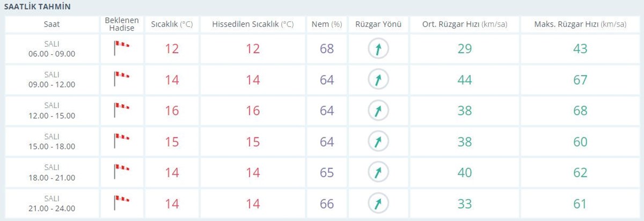The height and width of the screenshot is (221, 644).
Task: Click the Rüzgar Yönü column header
Action: click(x=378, y=25)
